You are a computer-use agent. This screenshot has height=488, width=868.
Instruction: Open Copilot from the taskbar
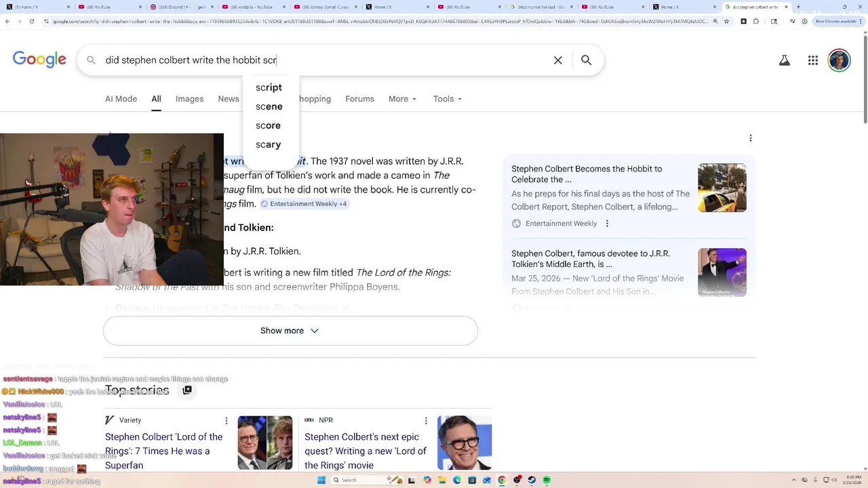(427, 480)
